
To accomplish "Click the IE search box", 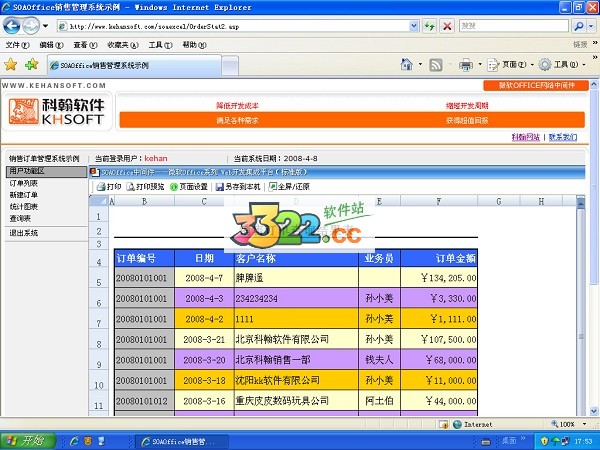I will tap(514, 26).
